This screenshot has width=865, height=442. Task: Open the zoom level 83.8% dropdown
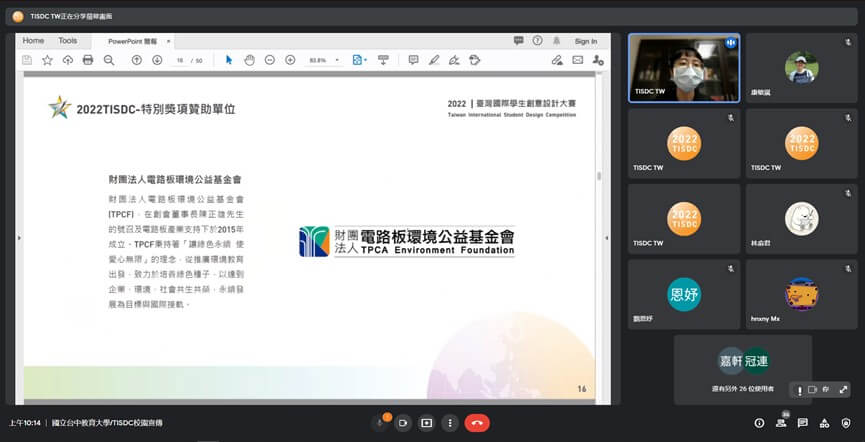322,60
